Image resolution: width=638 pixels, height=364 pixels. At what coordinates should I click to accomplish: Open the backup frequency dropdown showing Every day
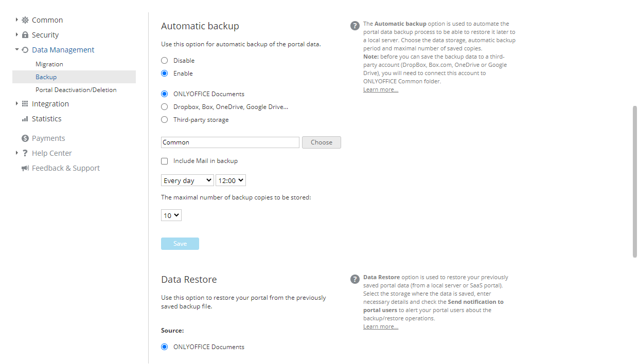187,180
